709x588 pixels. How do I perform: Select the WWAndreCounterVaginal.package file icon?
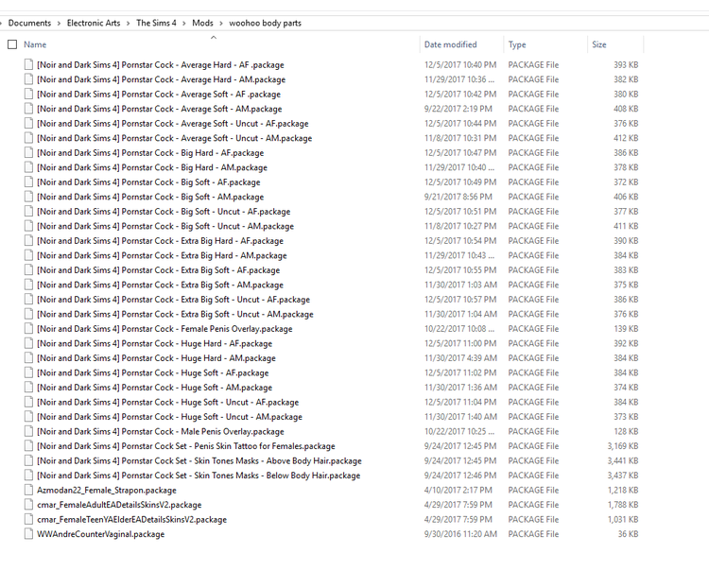coord(29,534)
